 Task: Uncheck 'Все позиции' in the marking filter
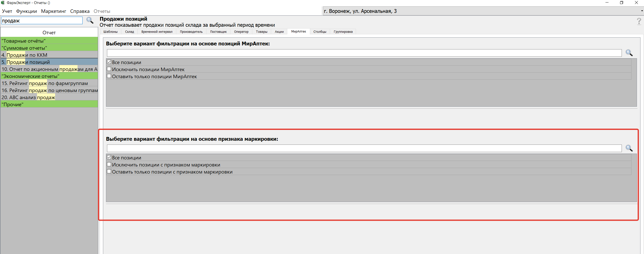pyautogui.click(x=109, y=157)
